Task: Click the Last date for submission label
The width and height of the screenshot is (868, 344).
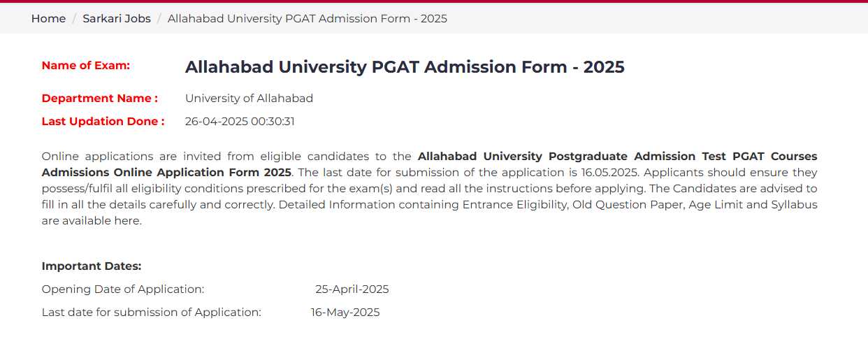Action: [x=152, y=313]
